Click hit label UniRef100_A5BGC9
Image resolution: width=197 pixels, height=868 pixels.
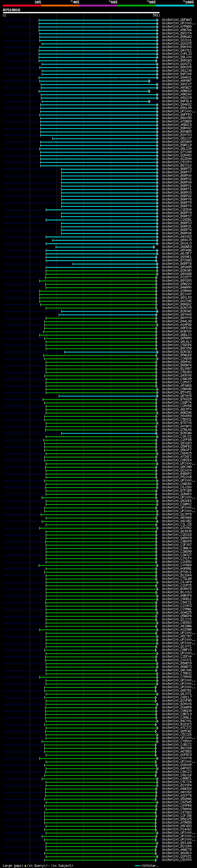[177, 125]
